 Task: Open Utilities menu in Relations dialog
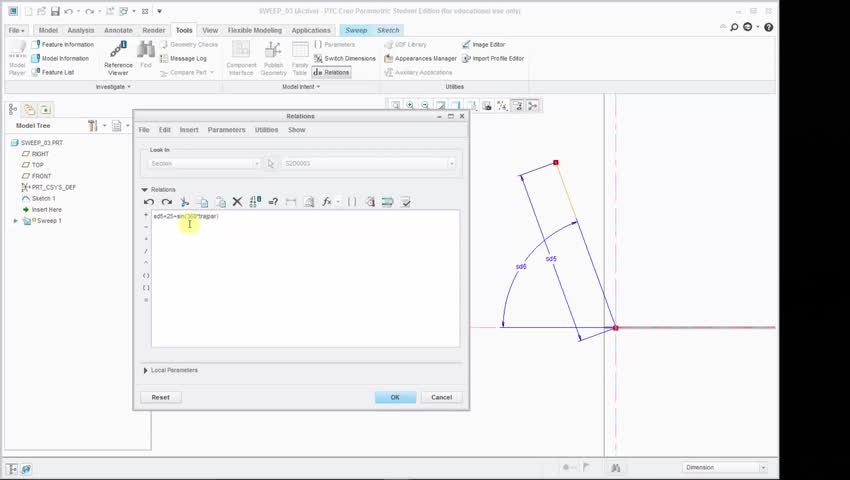pos(266,130)
